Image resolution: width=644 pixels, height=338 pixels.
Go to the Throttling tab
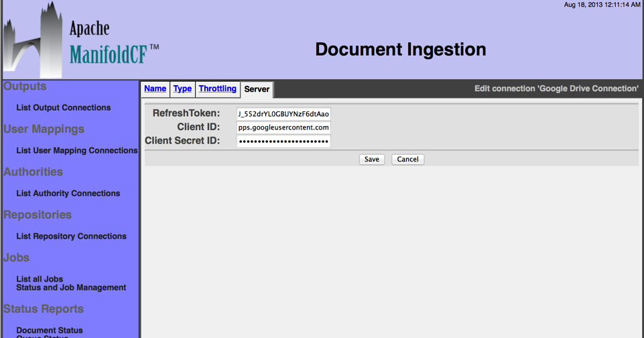click(x=218, y=89)
